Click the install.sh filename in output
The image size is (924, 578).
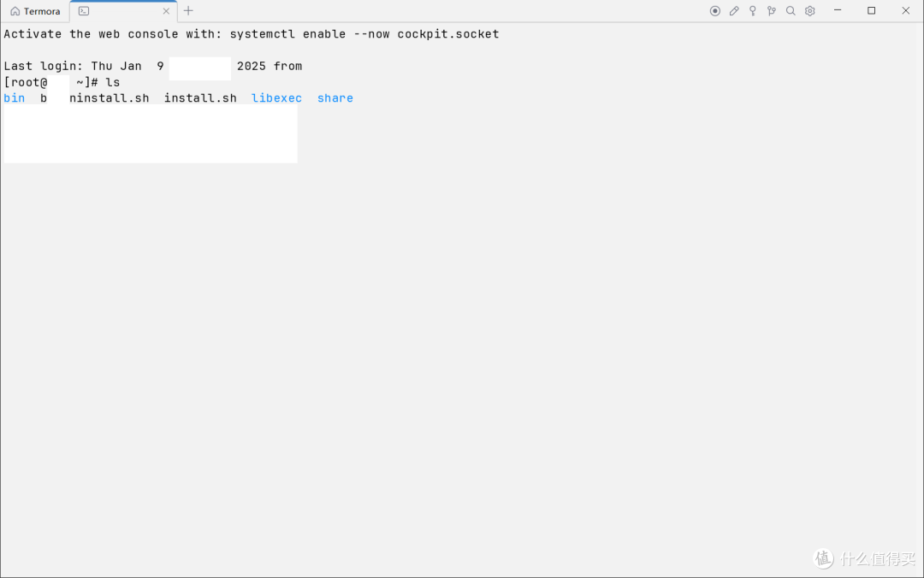tap(200, 97)
